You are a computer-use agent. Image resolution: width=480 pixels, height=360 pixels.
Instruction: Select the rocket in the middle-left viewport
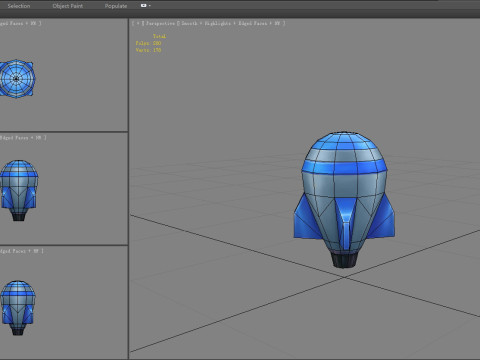(19, 190)
